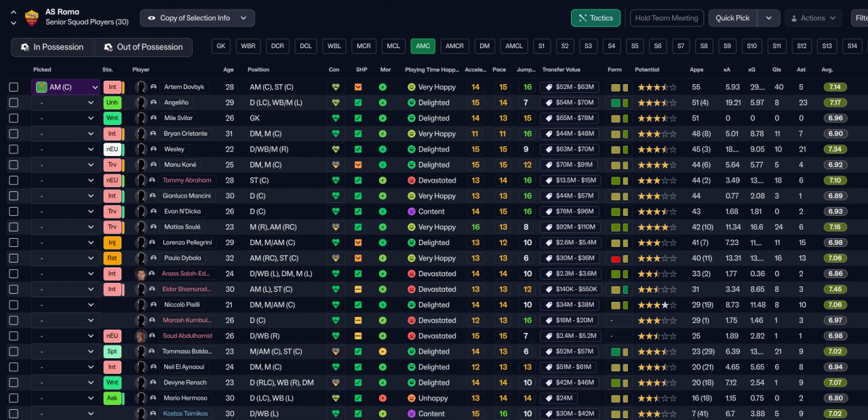
Task: Open Artem Dovbyk's player name link
Action: click(x=184, y=88)
